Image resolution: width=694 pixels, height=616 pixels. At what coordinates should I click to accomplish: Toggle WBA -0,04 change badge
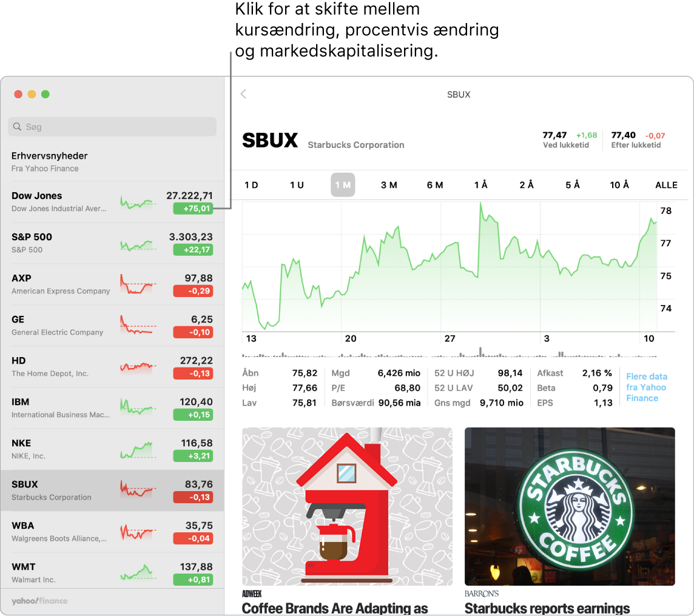point(193,538)
